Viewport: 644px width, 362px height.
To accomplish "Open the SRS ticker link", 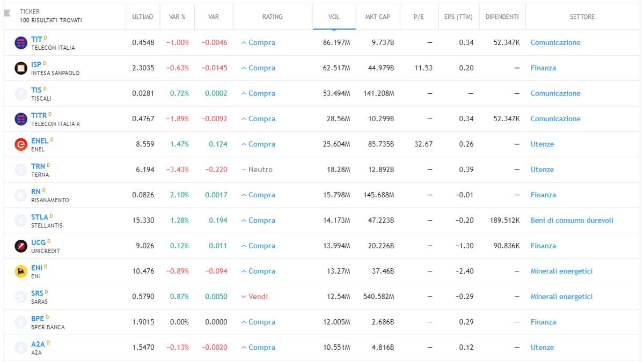I will [37, 293].
